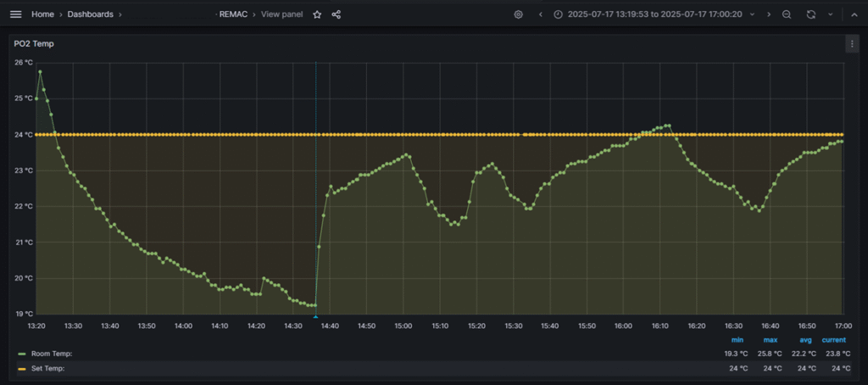Zoom out the time range
Image resolution: width=868 pixels, height=385 pixels.
[787, 14]
